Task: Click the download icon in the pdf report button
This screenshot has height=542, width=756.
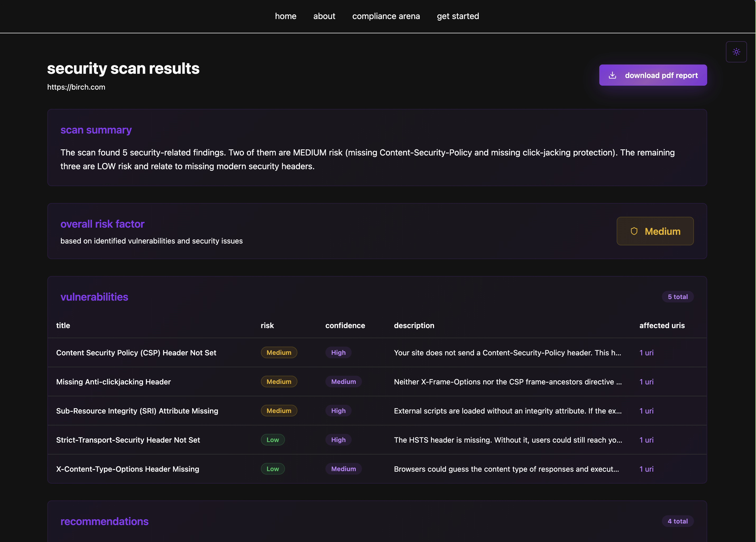Action: 612,75
